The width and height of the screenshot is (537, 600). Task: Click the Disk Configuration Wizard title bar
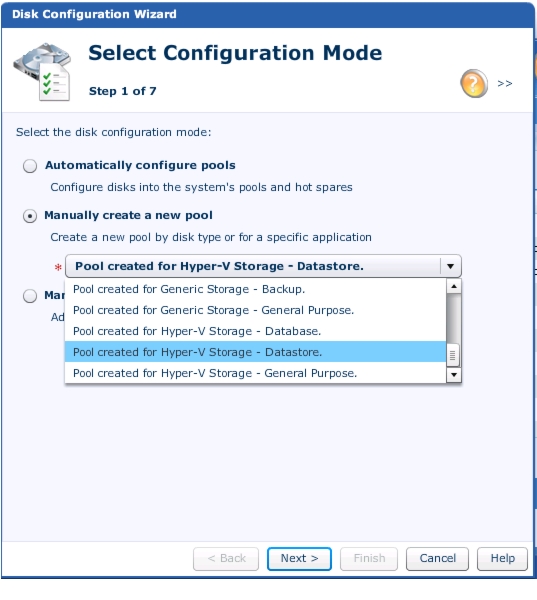click(268, 15)
